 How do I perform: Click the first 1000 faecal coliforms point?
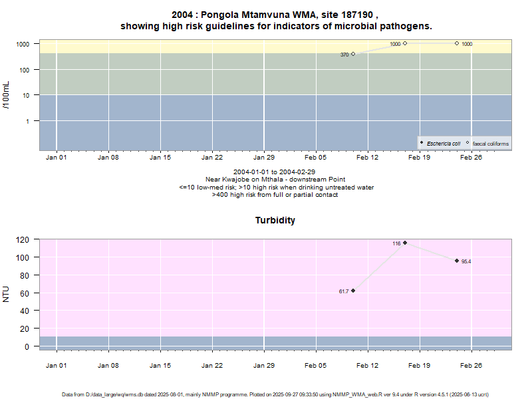coord(405,43)
